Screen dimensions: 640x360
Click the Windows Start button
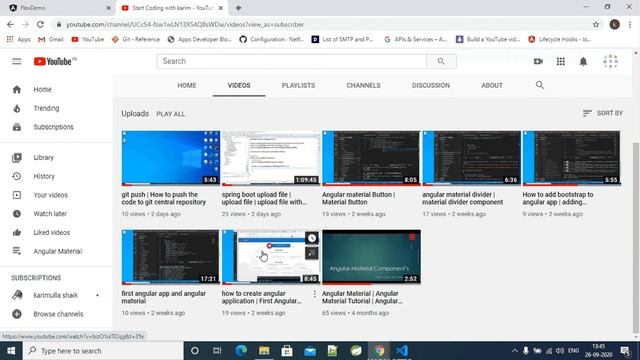[11, 351]
